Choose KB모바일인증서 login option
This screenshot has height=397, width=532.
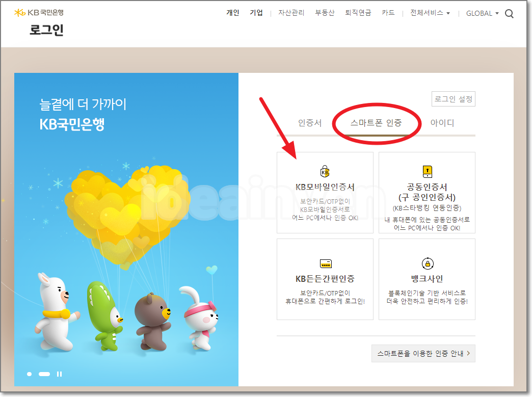coord(325,193)
